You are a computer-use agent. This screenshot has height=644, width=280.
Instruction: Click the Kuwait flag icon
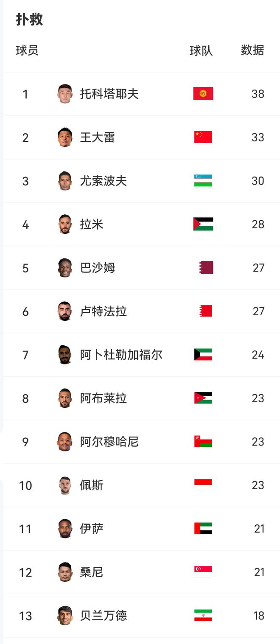(203, 355)
